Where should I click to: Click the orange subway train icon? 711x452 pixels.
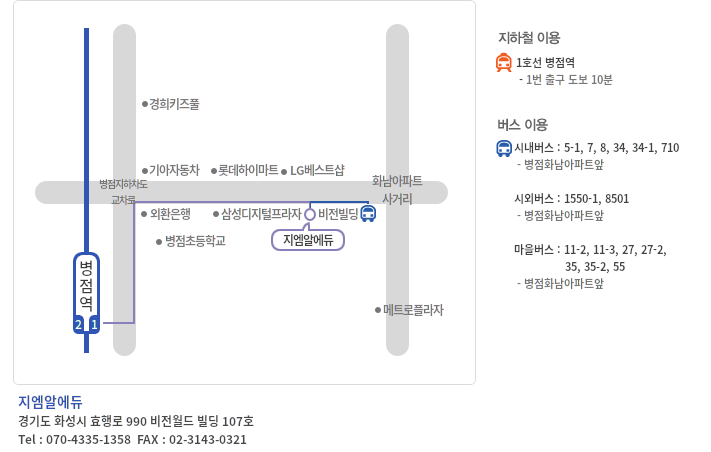[x=503, y=63]
